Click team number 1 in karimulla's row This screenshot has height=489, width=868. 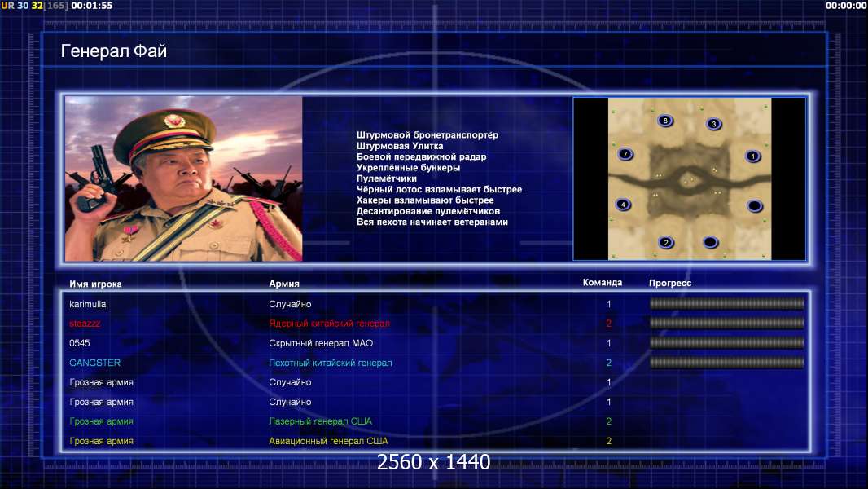pos(608,304)
